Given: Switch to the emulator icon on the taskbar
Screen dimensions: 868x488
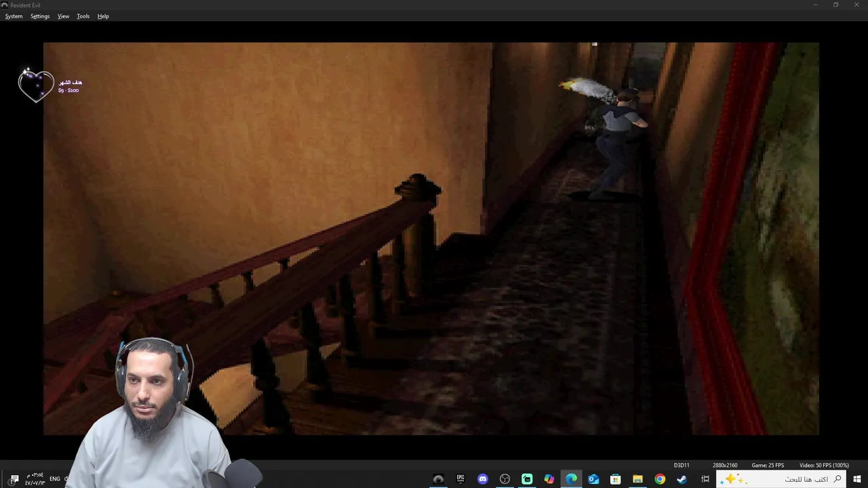Looking at the screenshot, I should point(438,479).
